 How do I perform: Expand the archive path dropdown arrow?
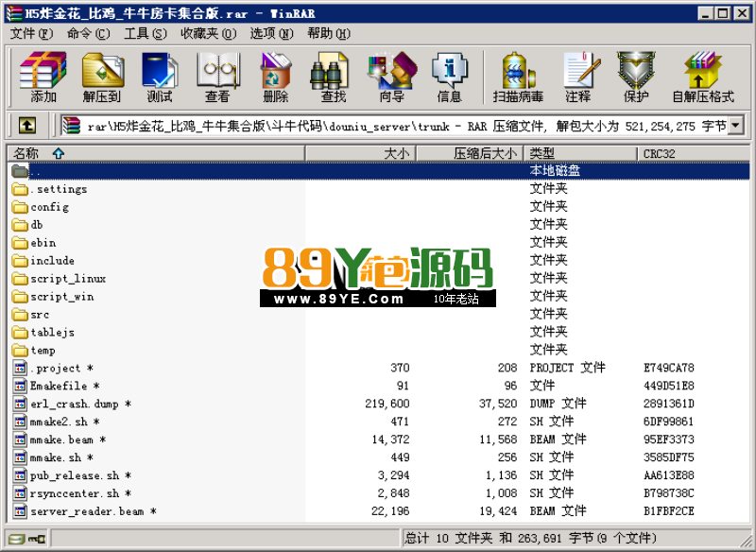tap(735, 126)
